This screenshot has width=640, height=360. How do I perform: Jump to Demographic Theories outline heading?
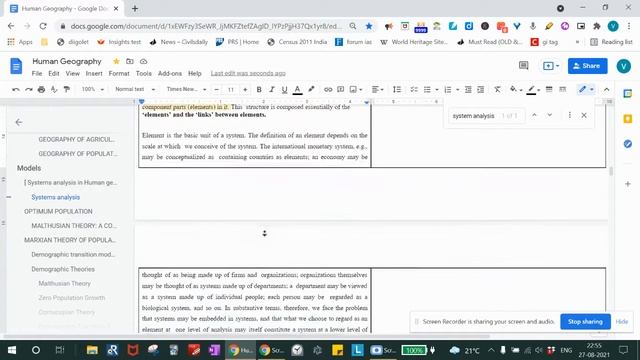click(x=63, y=269)
